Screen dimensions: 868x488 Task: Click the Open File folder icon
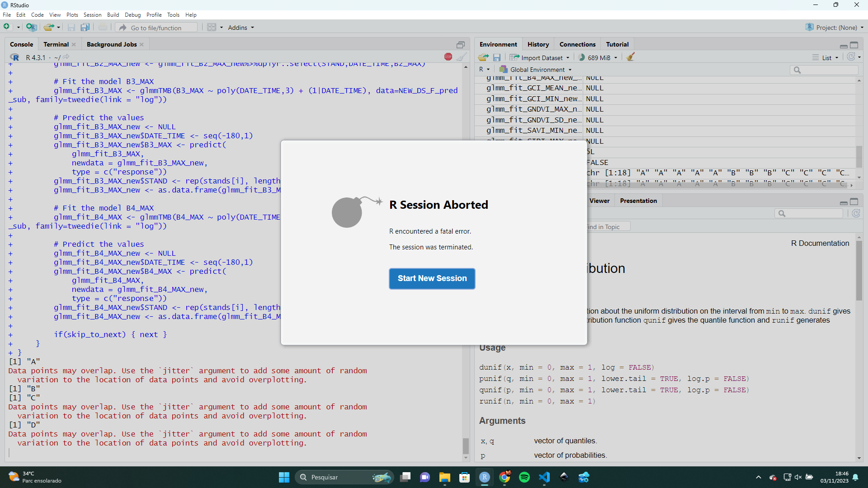49,27
